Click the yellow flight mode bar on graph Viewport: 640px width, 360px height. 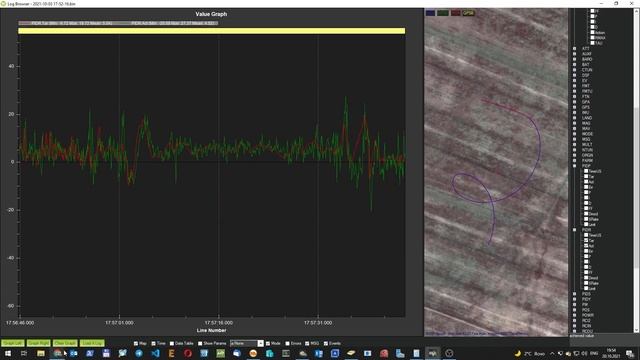click(x=211, y=31)
